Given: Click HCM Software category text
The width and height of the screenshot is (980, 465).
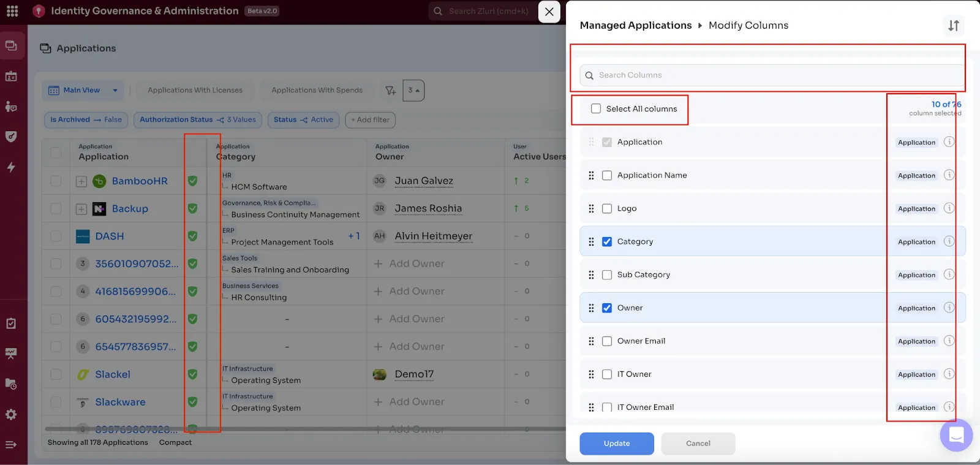Looking at the screenshot, I should coord(259,187).
